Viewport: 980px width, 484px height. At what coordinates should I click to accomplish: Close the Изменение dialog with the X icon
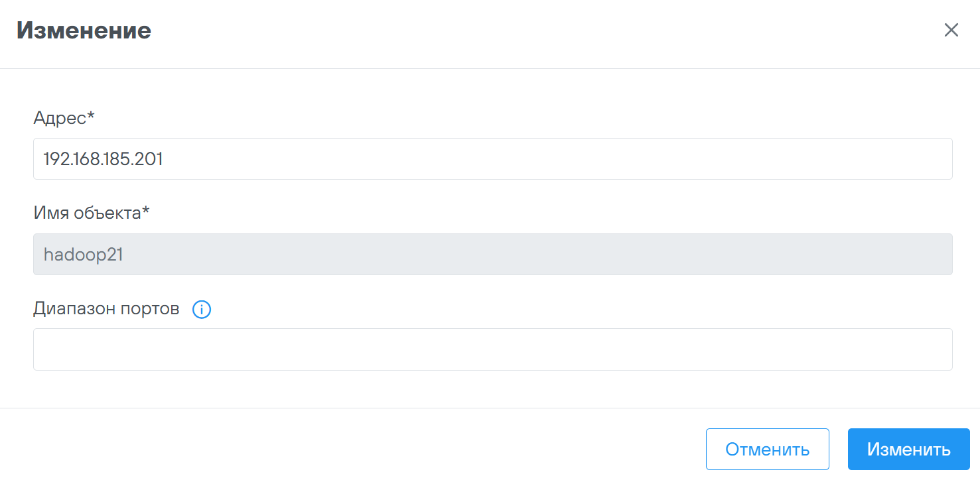coord(951,30)
